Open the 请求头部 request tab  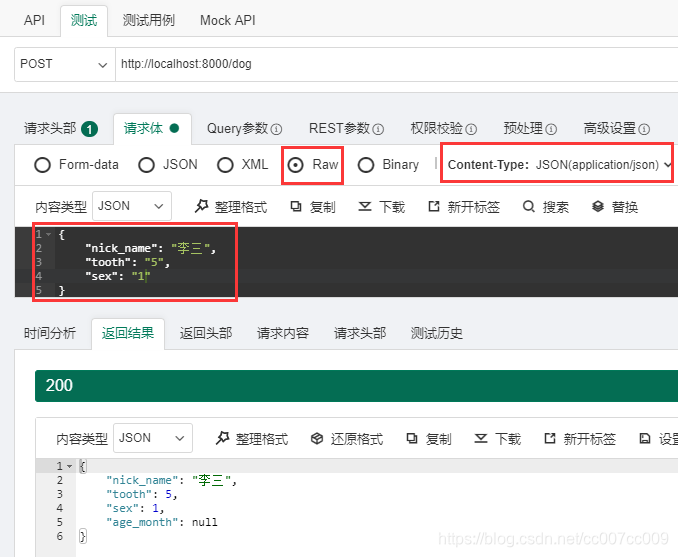(x=61, y=128)
